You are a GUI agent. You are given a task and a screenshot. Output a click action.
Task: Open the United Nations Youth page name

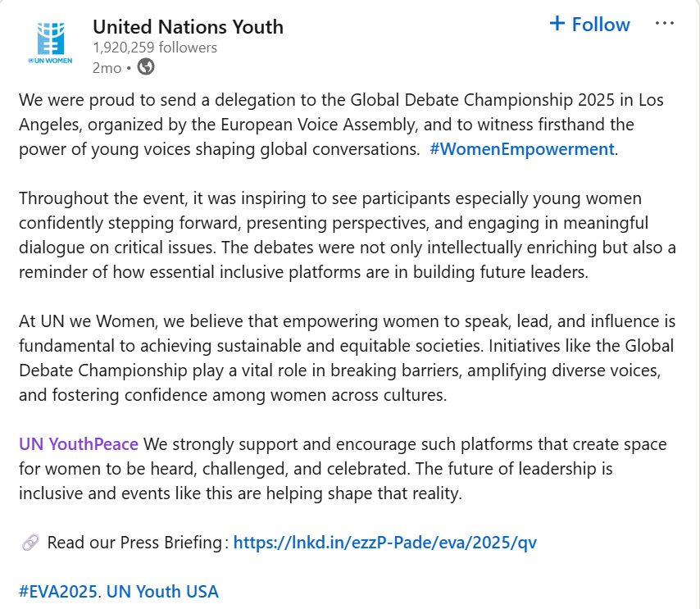[188, 26]
